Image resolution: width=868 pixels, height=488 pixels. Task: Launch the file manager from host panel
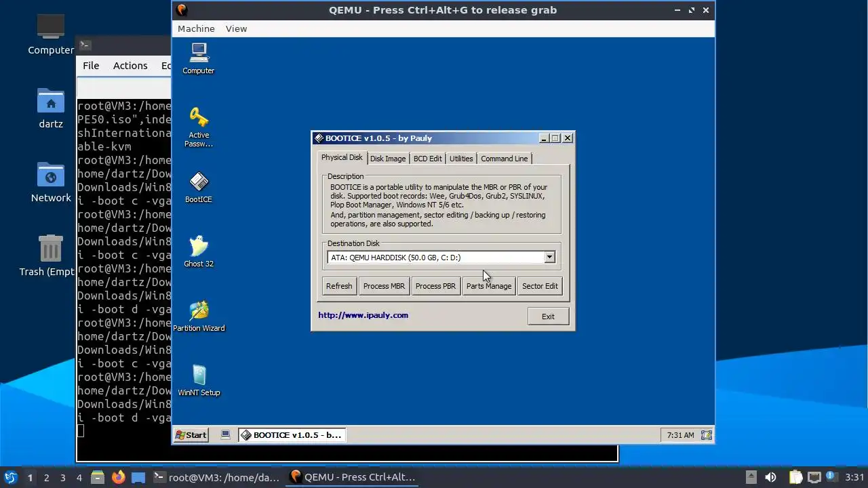(x=97, y=477)
